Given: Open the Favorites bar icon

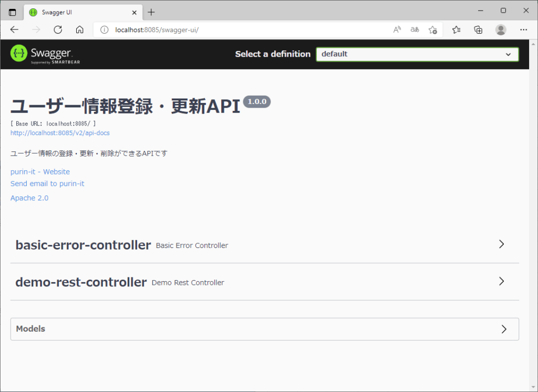Looking at the screenshot, I should 456,30.
